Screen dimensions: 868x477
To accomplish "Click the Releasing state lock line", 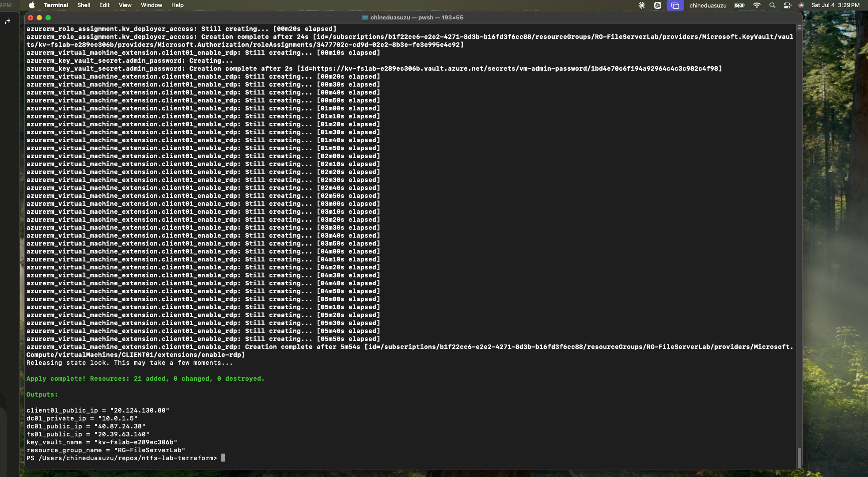I will [x=129, y=363].
